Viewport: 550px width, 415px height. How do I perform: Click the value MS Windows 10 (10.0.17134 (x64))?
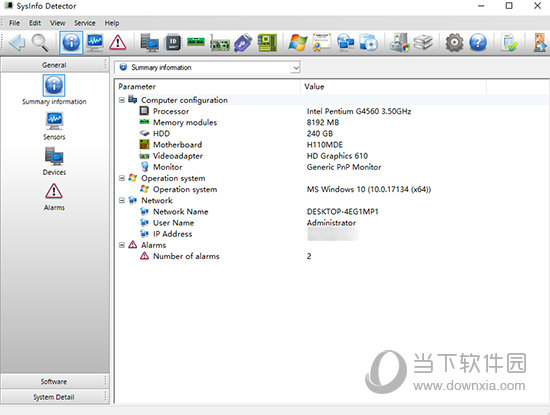tap(369, 189)
